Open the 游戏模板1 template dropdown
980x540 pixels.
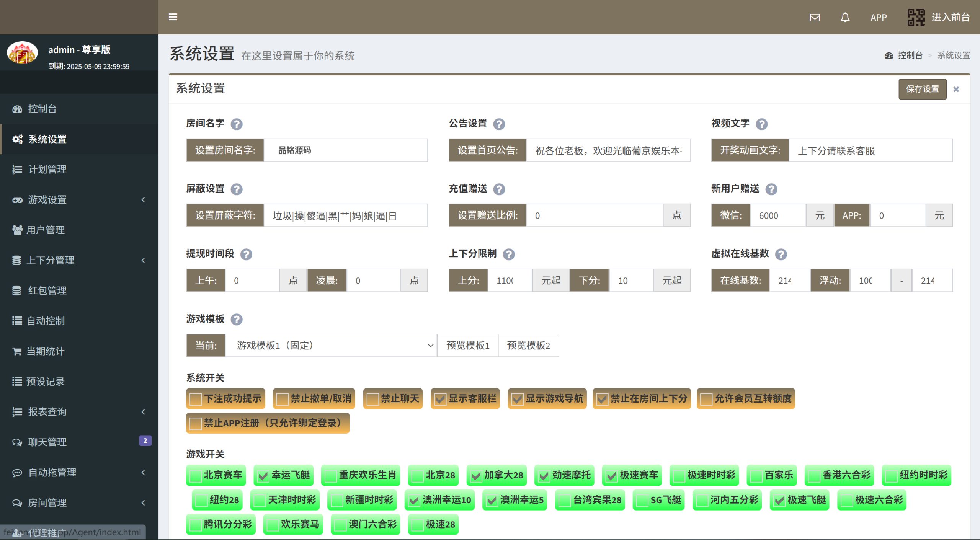coord(331,346)
